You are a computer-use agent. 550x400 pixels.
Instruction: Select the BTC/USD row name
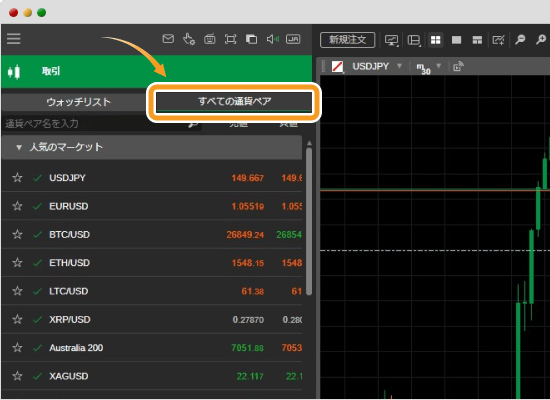click(69, 235)
